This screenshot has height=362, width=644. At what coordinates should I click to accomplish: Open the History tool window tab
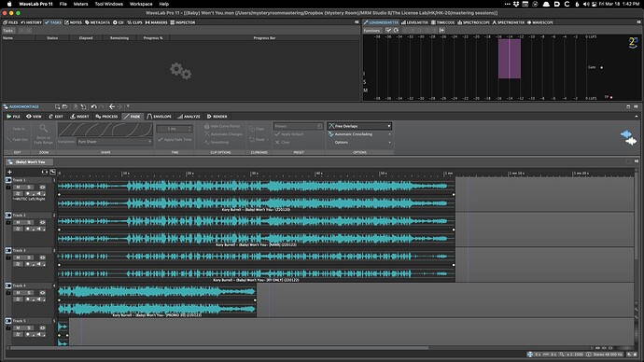tap(31, 22)
